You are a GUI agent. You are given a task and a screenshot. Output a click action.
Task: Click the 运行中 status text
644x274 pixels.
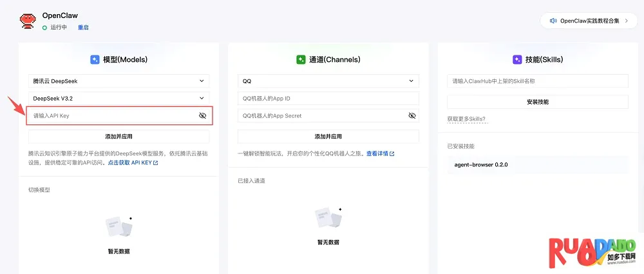(x=59, y=28)
